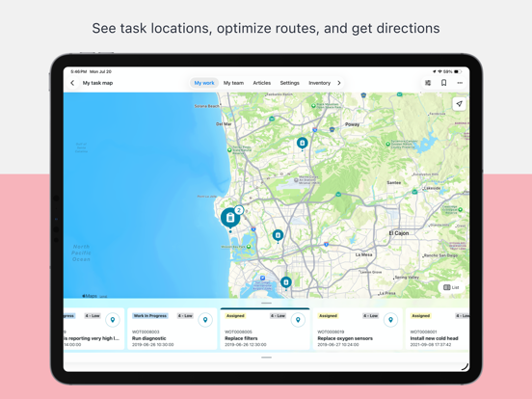Open the Articles tab
Viewport: 532px width, 399px height.
(262, 83)
